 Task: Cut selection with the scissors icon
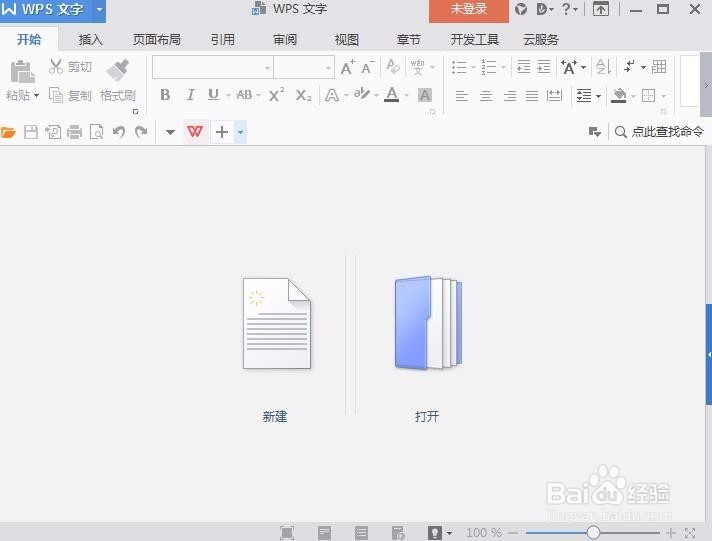pyautogui.click(x=56, y=66)
